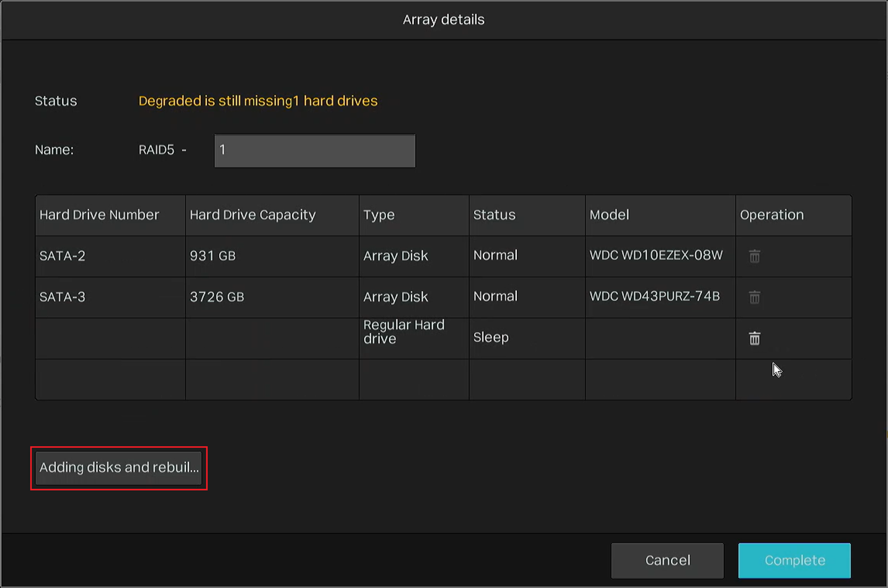Click Adding disks and rebuild button

click(x=118, y=468)
